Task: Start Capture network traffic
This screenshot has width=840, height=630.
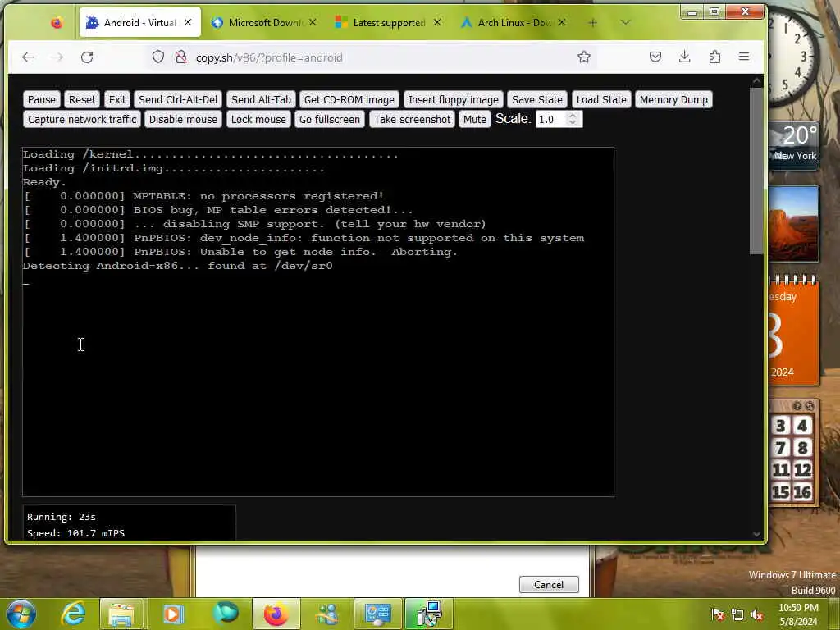Action: point(82,120)
